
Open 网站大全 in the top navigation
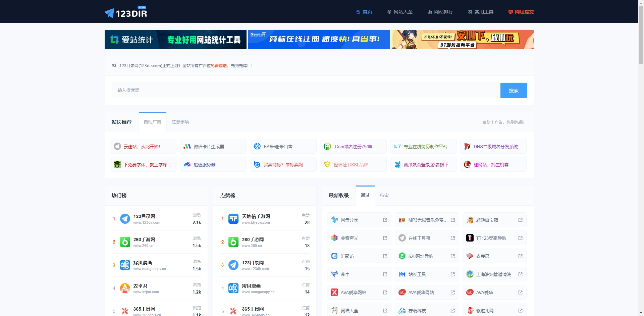400,12
